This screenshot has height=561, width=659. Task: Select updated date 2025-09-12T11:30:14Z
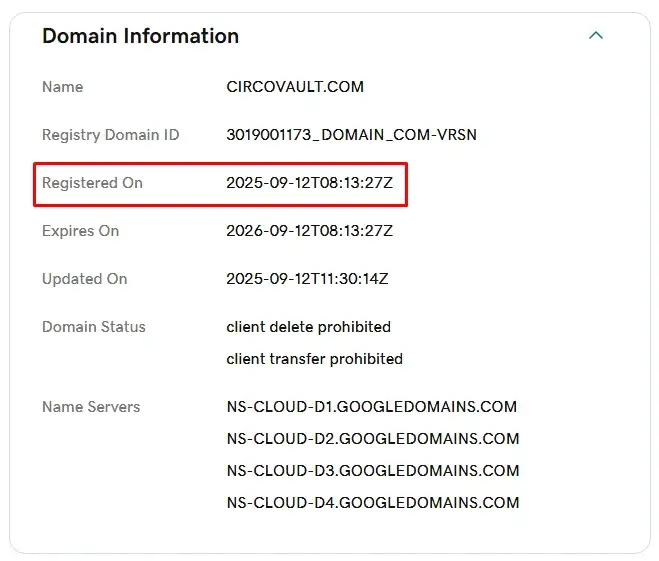307,279
